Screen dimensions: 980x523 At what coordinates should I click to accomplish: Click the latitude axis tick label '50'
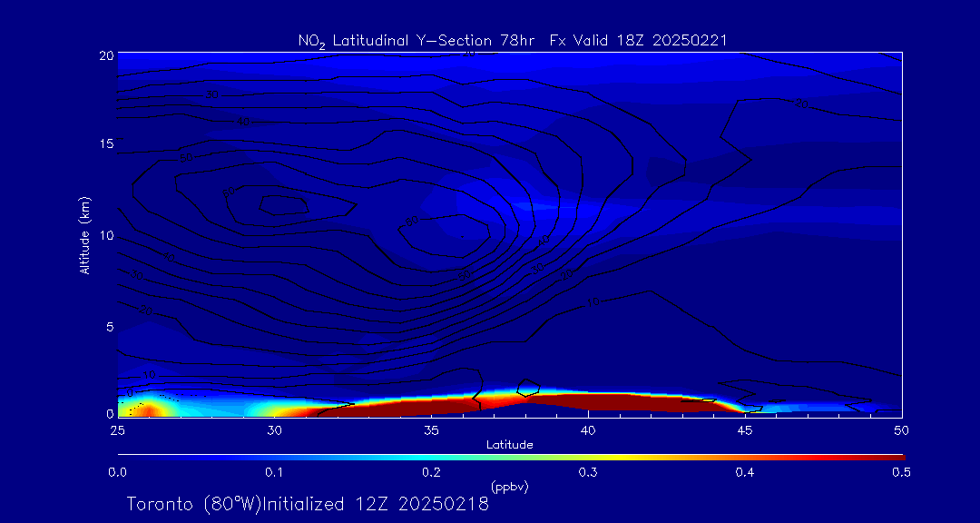point(901,429)
